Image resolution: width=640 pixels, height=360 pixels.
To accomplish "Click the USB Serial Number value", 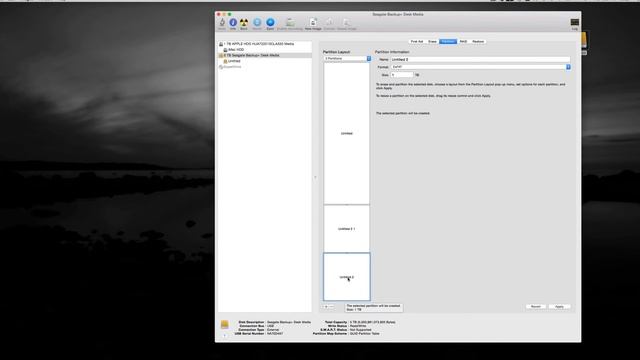I will tap(275, 333).
